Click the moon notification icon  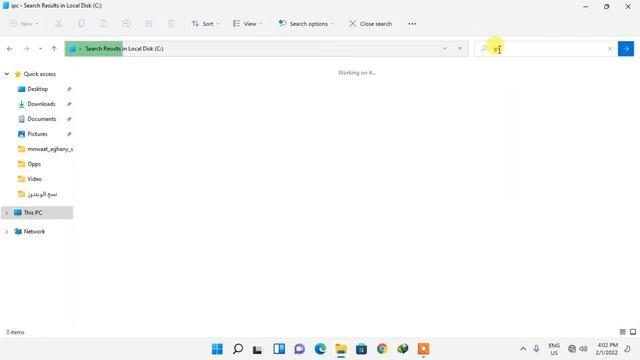[628, 349]
